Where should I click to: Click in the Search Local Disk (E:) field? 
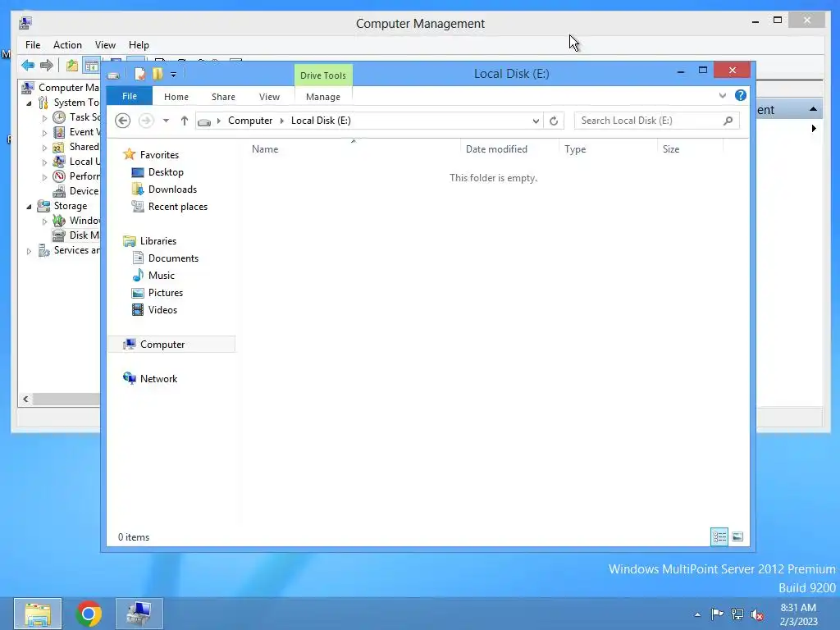tap(656, 121)
